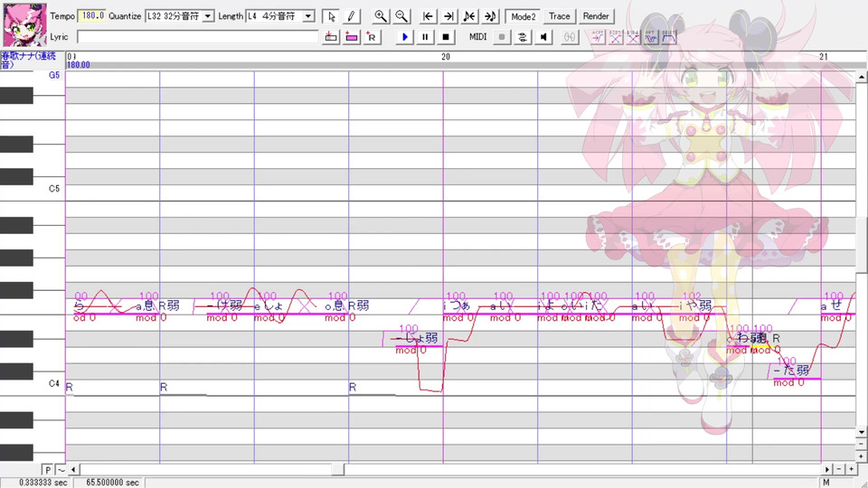Click the loop arrows icon next to MIDI
The width and height of the screenshot is (868, 488).
[x=522, y=37]
